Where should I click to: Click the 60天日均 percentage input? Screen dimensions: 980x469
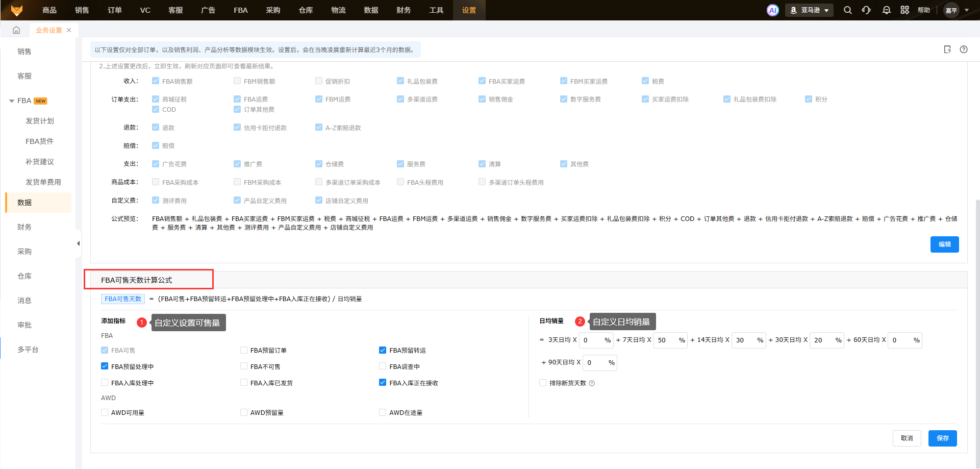pyautogui.click(x=905, y=340)
